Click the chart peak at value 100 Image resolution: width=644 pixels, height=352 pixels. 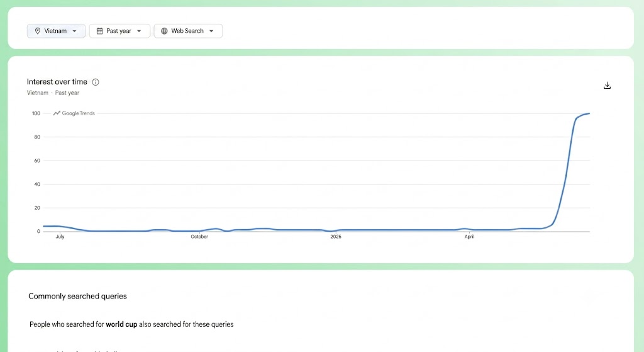589,113
